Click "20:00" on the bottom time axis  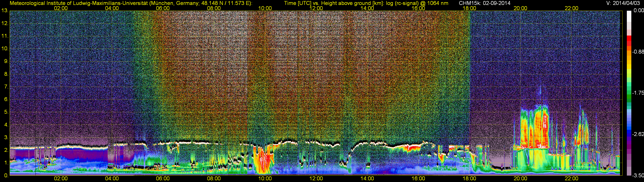click(521, 179)
